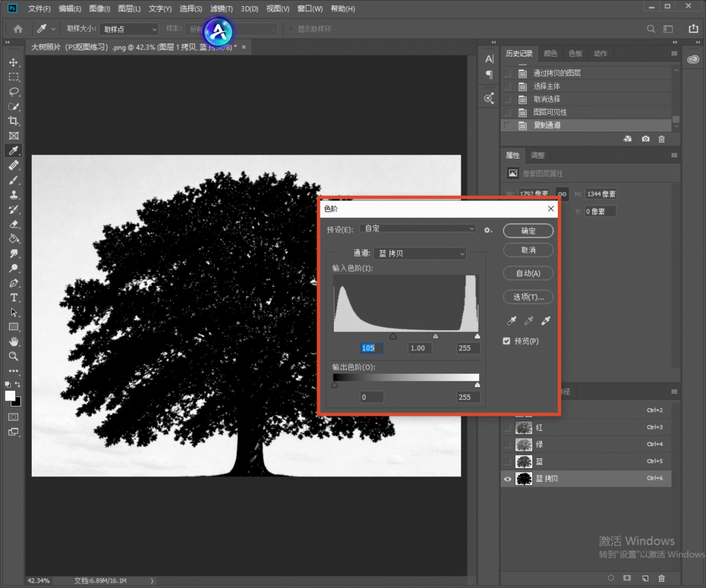Open History panel flyout menu
Viewport: 706px width, 588px height.
[x=674, y=53]
